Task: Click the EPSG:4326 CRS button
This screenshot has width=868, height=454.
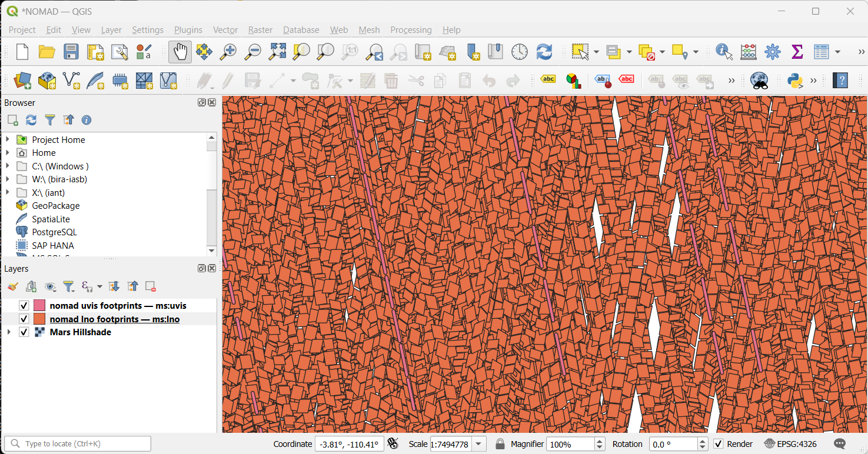Action: (790, 444)
